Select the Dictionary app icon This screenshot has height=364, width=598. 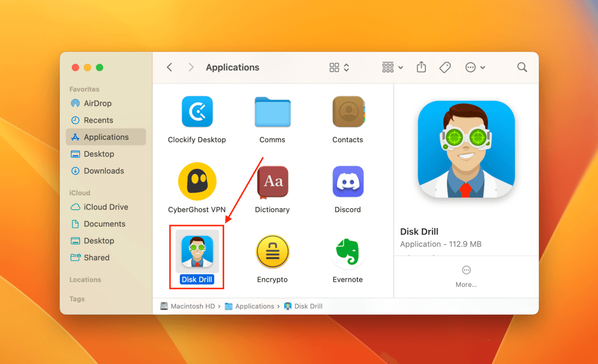pyautogui.click(x=272, y=182)
